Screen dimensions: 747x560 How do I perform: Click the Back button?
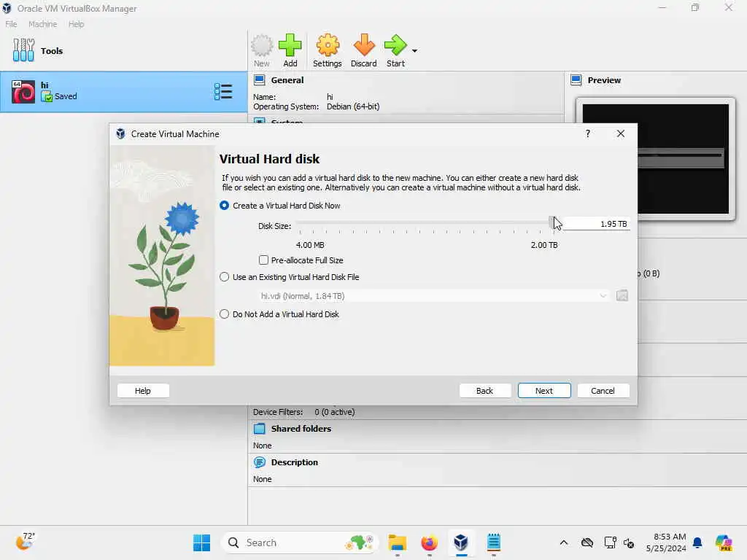click(x=484, y=391)
